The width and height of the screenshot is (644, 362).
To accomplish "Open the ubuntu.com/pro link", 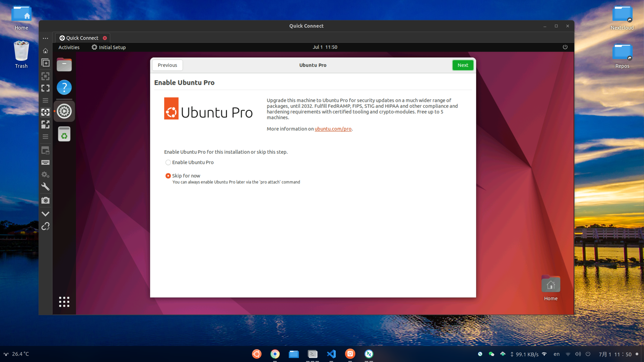I will pyautogui.click(x=333, y=129).
